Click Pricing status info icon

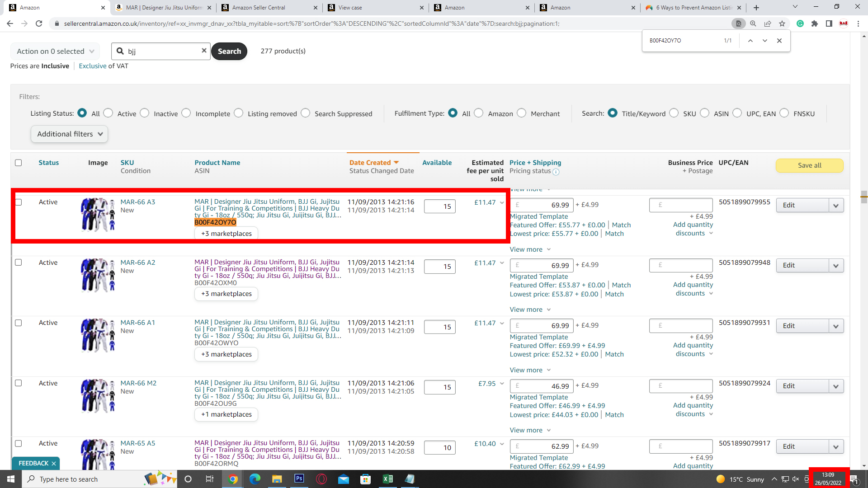coord(556,172)
